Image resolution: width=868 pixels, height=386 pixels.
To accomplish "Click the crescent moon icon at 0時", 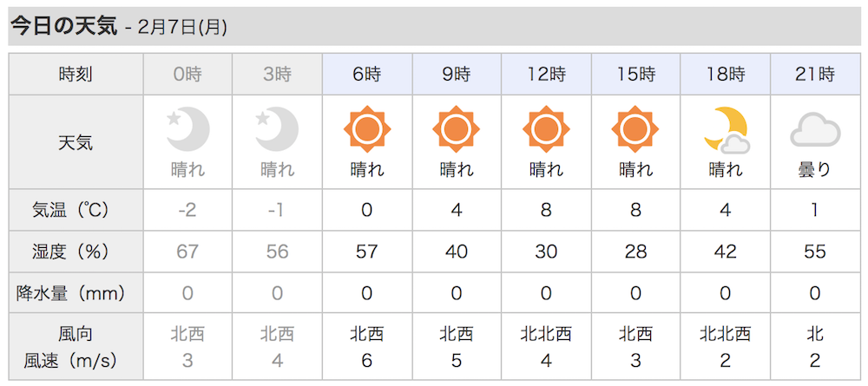I will (x=188, y=130).
